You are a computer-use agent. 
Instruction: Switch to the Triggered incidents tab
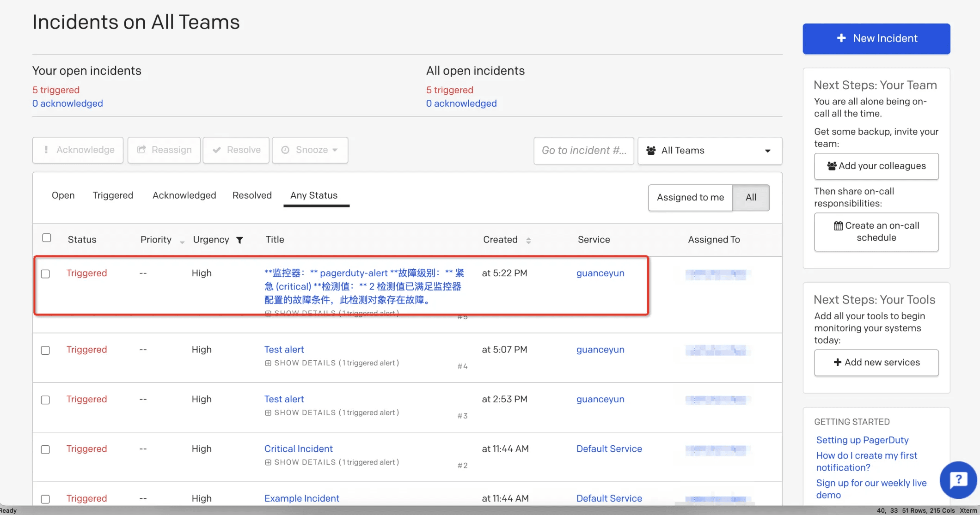point(113,195)
